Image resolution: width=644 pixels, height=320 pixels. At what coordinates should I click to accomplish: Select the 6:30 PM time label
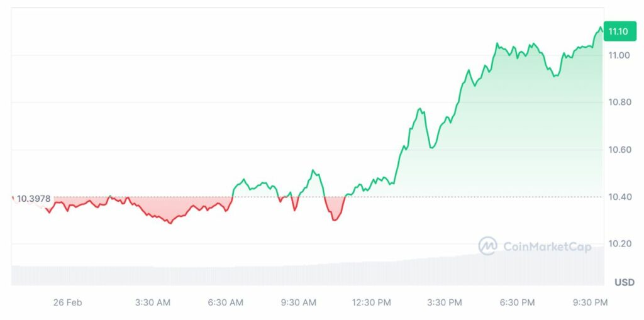tap(517, 303)
